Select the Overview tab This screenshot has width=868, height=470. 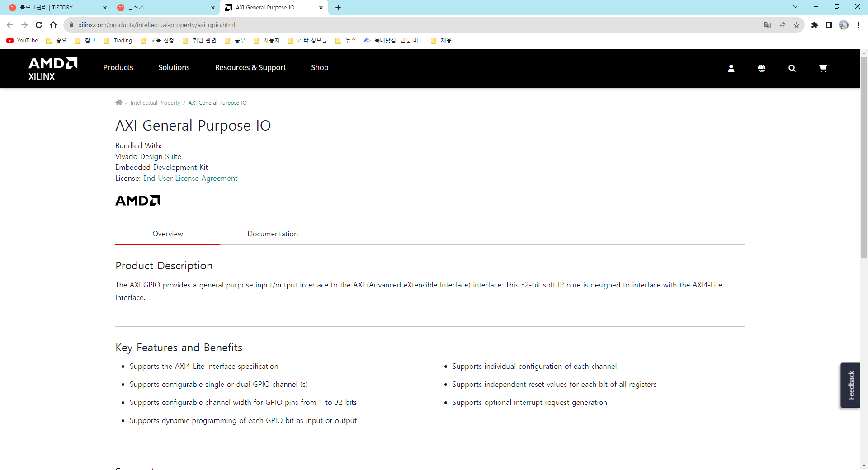click(168, 234)
